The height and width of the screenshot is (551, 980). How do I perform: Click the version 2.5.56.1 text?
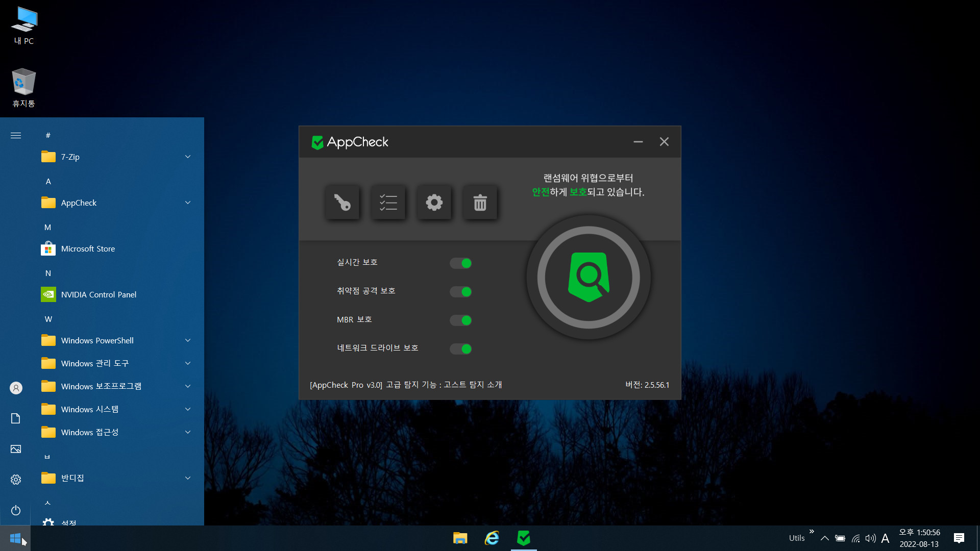[x=647, y=385]
